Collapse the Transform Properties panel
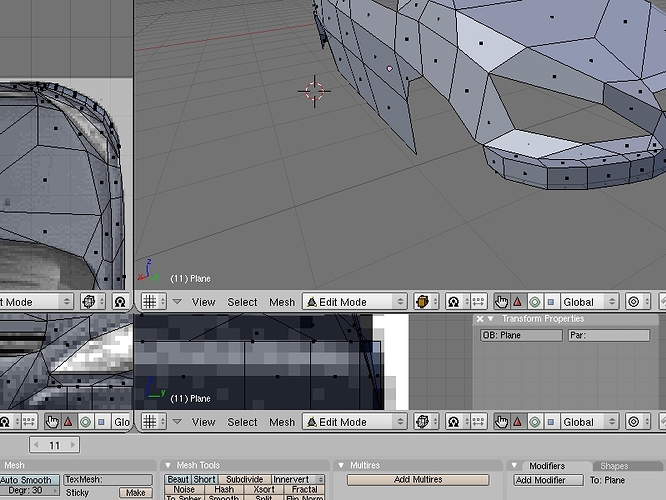This screenshot has width=666, height=500. tap(491, 319)
